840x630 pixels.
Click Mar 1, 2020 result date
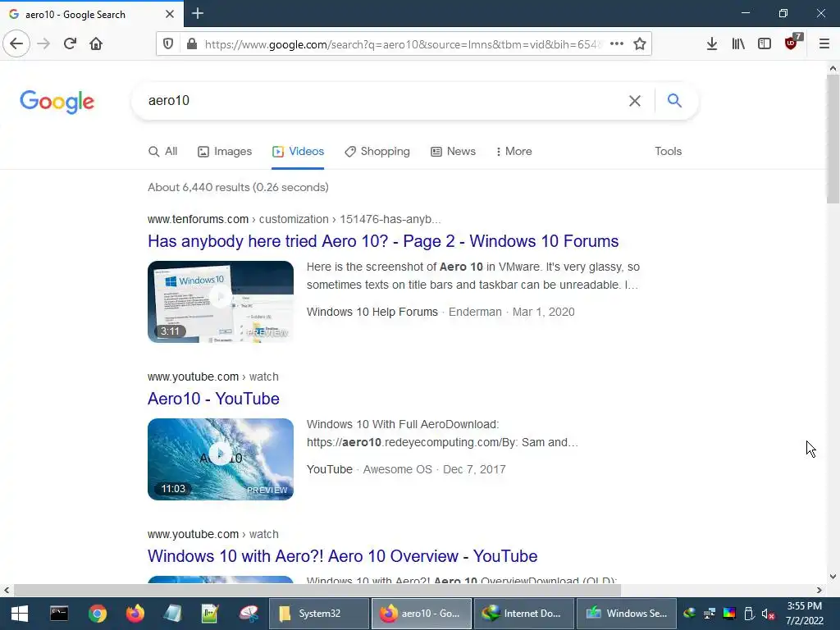[x=543, y=313]
